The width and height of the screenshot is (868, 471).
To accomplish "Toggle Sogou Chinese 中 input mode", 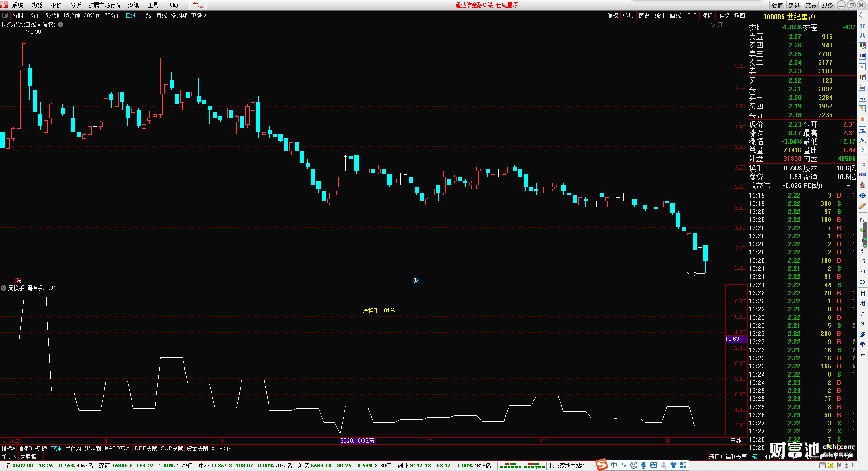I will point(614,465).
